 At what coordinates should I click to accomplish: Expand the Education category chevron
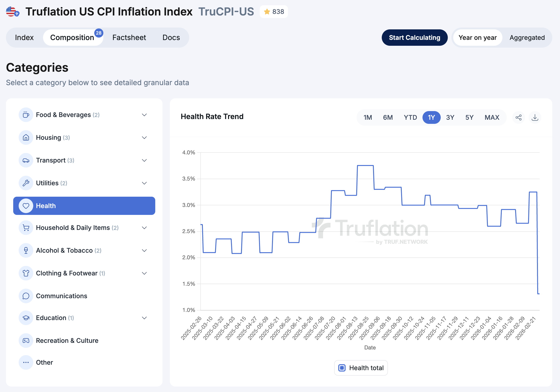(144, 318)
